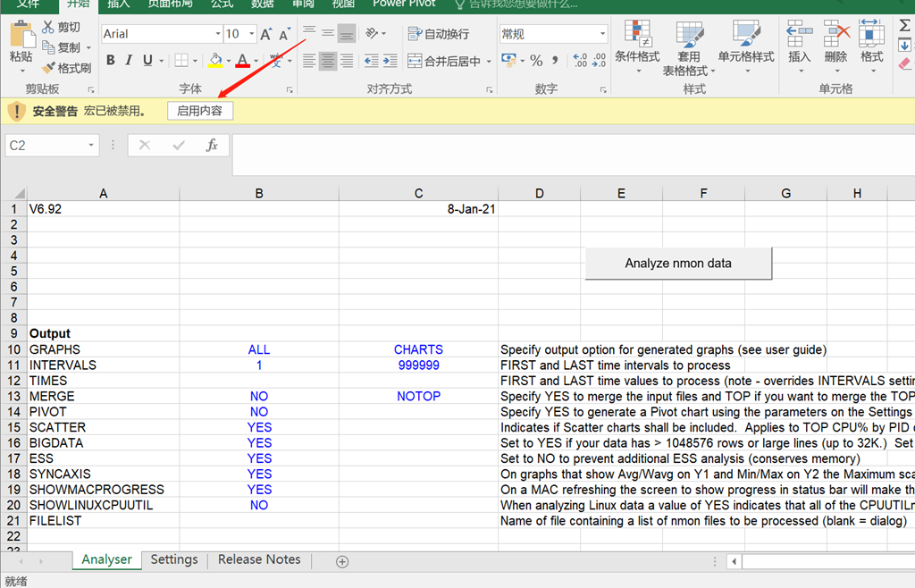
Task: Open the Power Pivot ribbon tab
Action: coord(405,4)
